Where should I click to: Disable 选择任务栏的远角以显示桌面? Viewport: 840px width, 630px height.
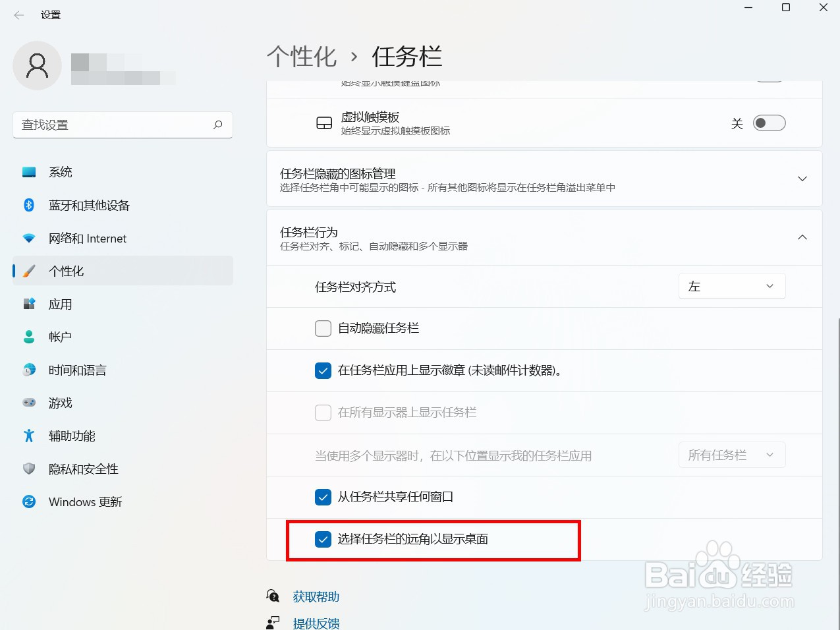click(x=323, y=540)
